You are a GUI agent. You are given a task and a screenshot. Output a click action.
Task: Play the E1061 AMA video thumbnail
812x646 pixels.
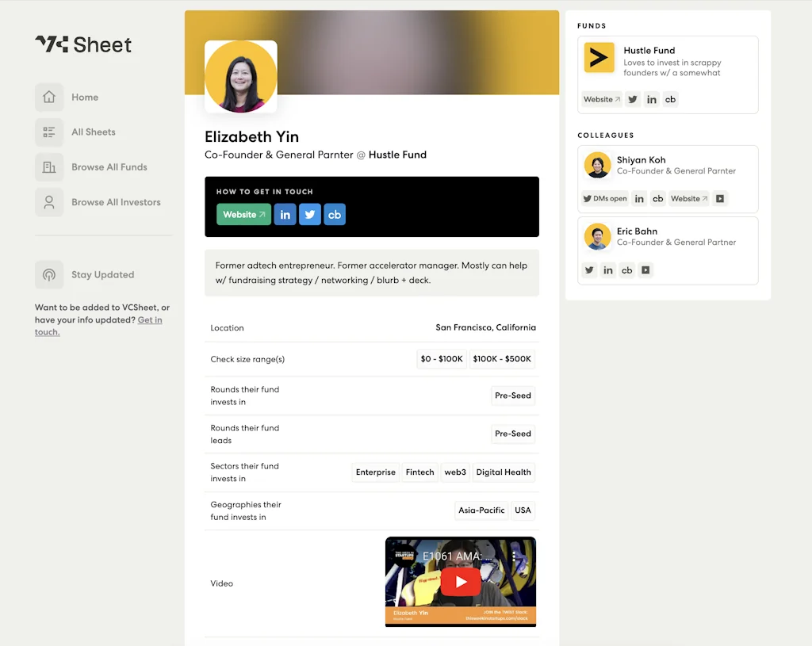coord(460,581)
